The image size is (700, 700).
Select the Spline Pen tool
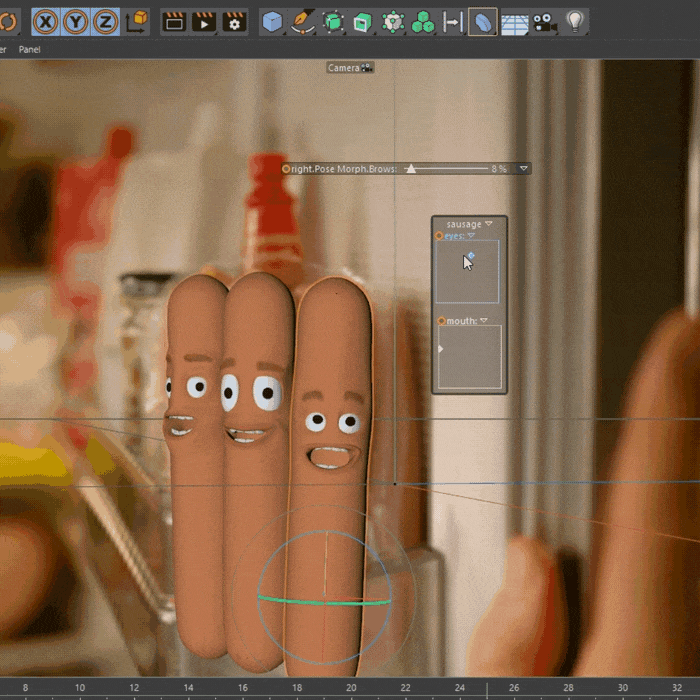coord(303,21)
